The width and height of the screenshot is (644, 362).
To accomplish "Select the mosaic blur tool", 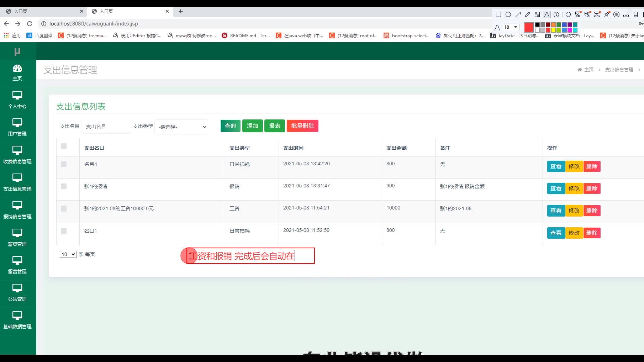I will (537, 15).
